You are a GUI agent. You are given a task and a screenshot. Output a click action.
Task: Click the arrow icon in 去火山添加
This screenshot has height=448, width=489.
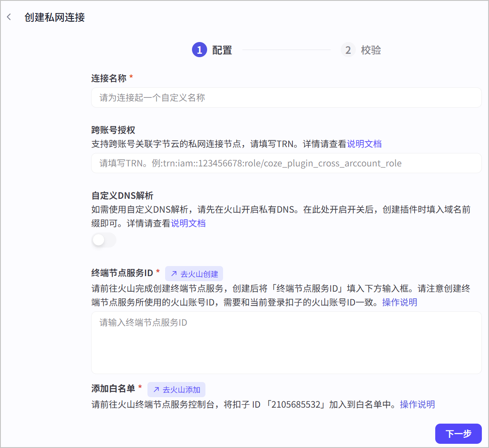(x=156, y=389)
